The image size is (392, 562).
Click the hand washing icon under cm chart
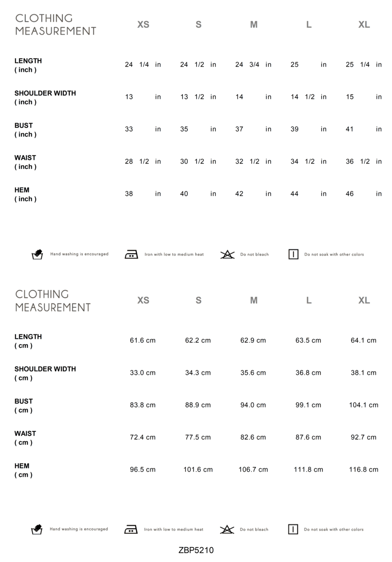pyautogui.click(x=37, y=529)
